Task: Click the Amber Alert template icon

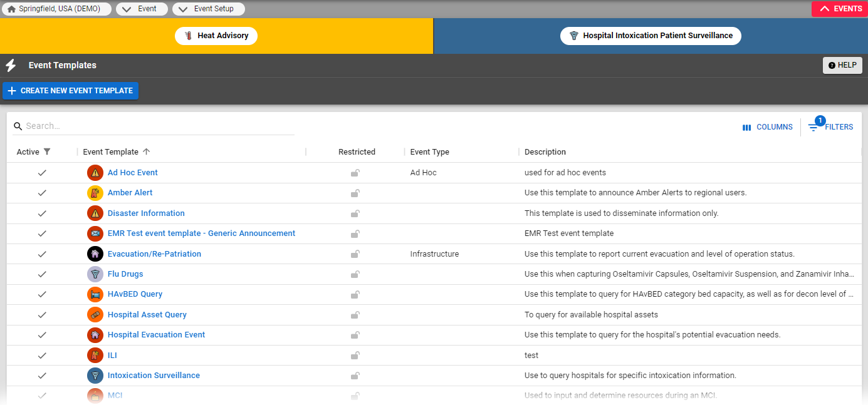Action: [x=95, y=193]
